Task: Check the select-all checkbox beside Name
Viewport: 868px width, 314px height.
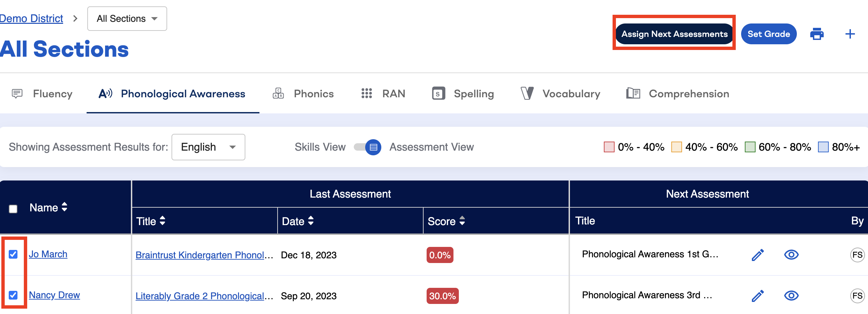Action: tap(13, 209)
